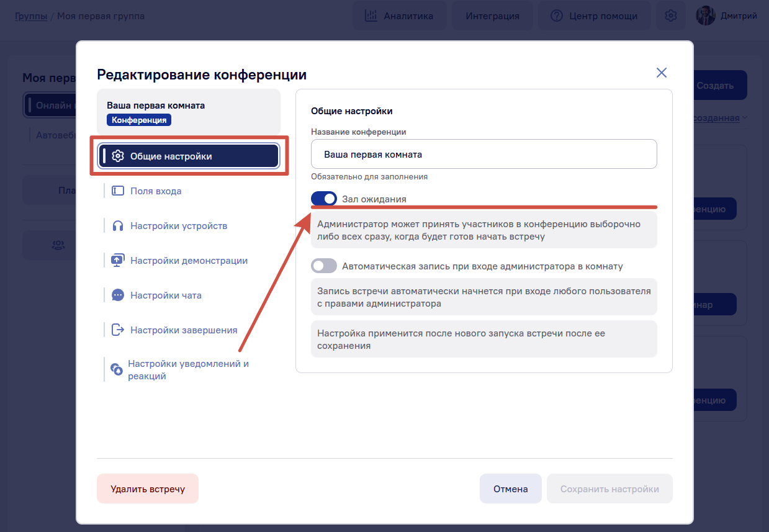Click the Название конференции input field
The width and height of the screenshot is (769, 532).
484,154
